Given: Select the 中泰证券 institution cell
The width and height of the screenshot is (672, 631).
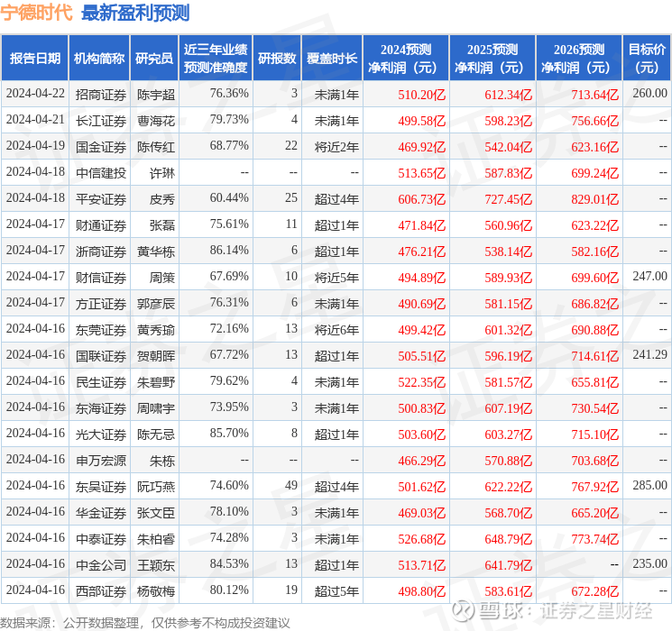Looking at the screenshot, I should coord(101,538).
